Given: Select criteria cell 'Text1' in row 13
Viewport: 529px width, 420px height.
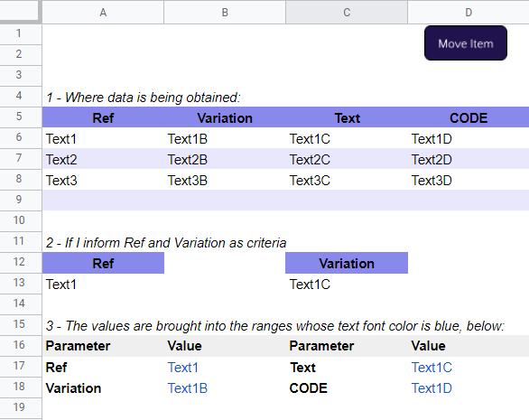Looking at the screenshot, I should click(x=103, y=284).
